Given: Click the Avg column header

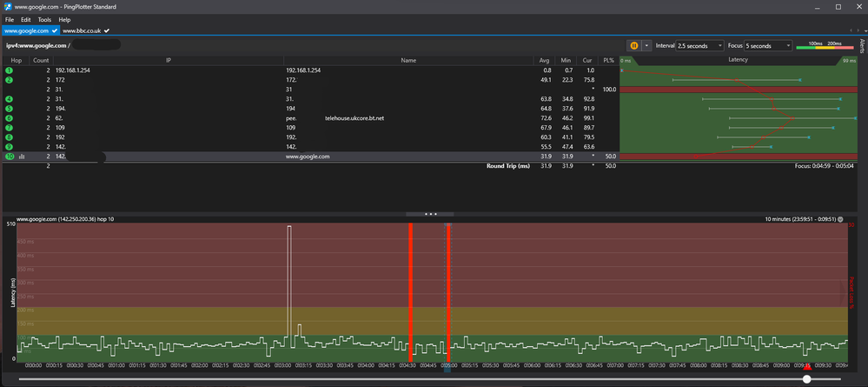Looking at the screenshot, I should (x=545, y=60).
